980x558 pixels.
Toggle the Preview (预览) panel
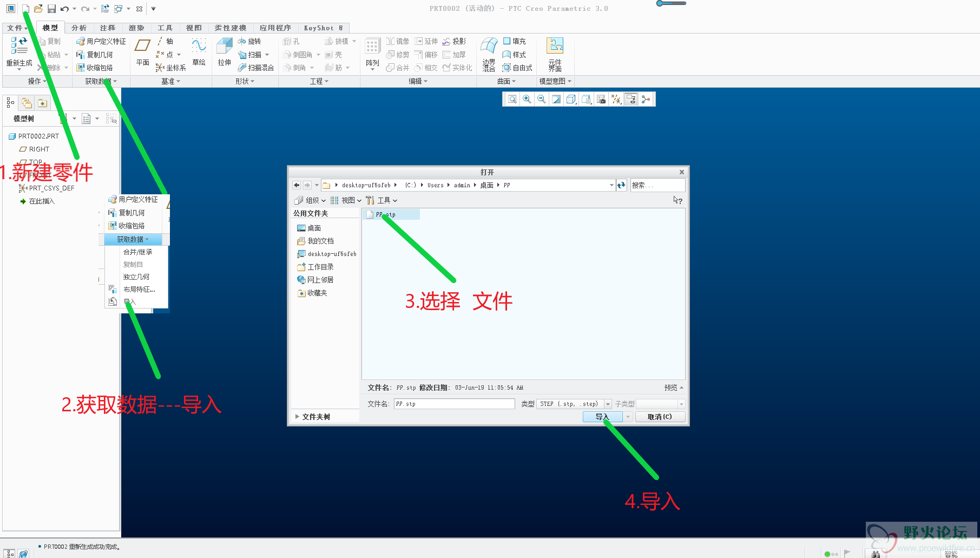(x=674, y=388)
